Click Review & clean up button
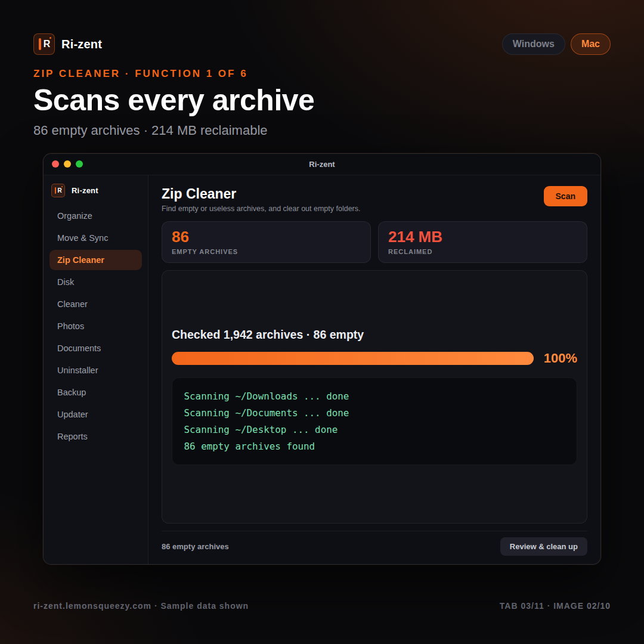Image resolution: width=644 pixels, height=644 pixels. pyautogui.click(x=543, y=547)
